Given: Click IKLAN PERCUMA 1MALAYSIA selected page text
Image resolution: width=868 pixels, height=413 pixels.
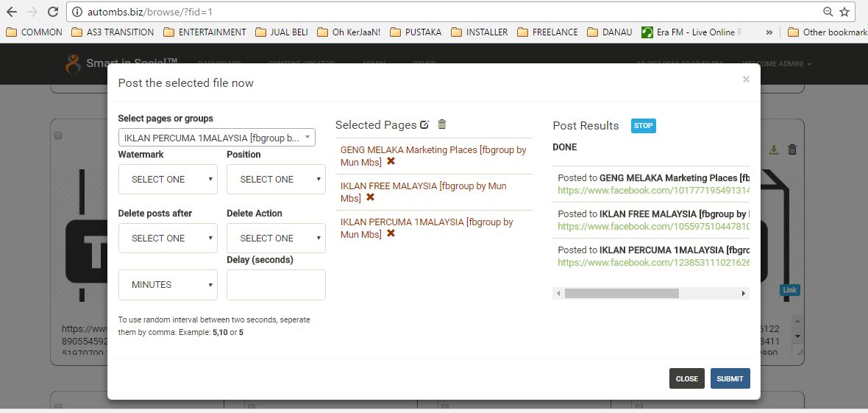Looking at the screenshot, I should [426, 227].
